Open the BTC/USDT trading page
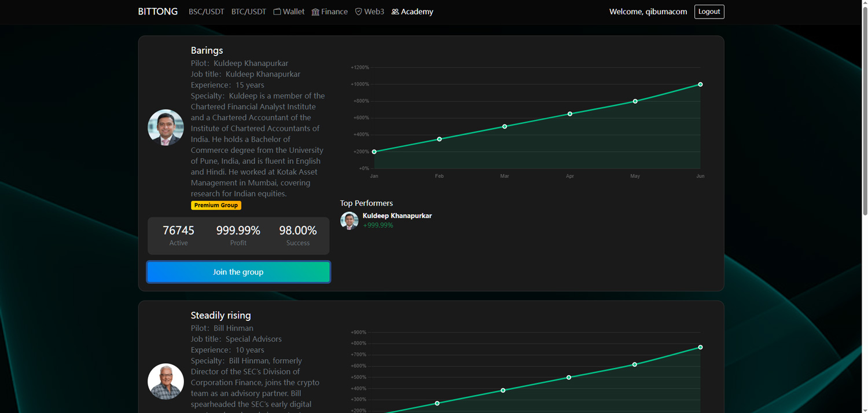 (x=249, y=12)
